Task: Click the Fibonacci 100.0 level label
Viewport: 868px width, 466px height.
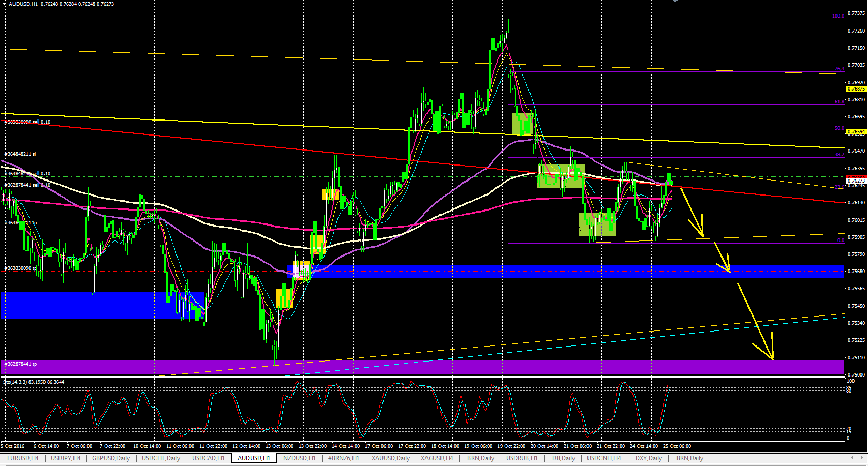Action: [838, 16]
